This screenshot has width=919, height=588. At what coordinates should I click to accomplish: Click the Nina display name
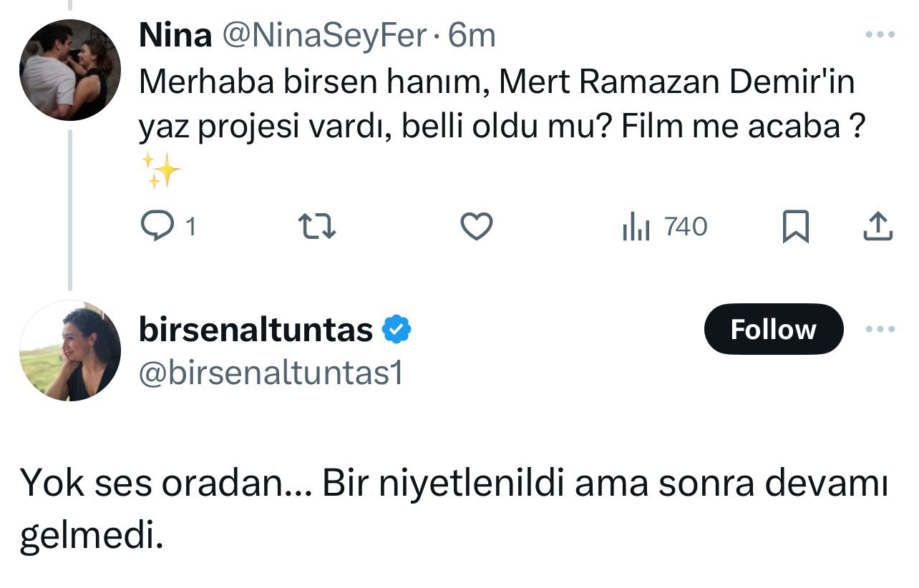(x=175, y=36)
